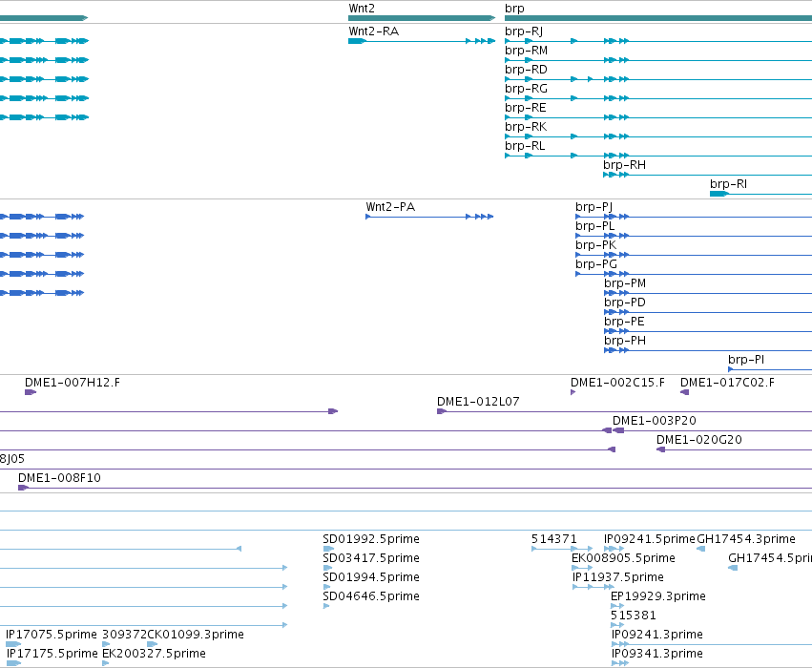This screenshot has height=668, width=812.
Task: Select the brp-RD transcript label
Action: pos(526,70)
